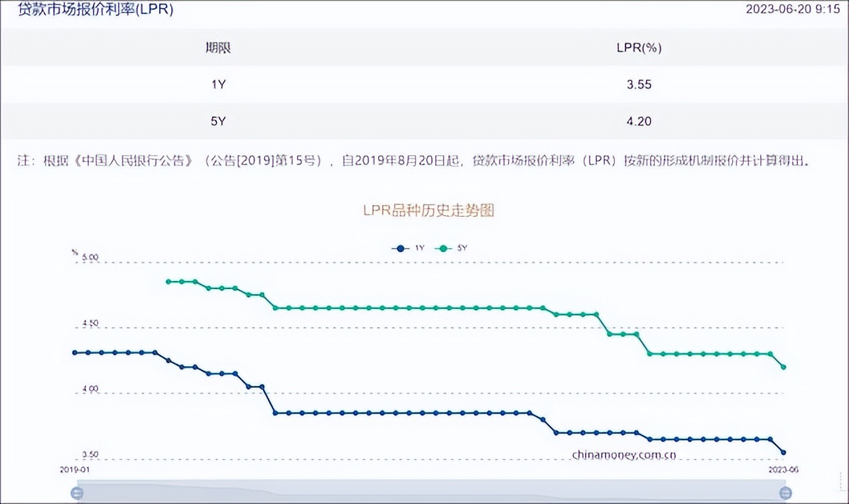Open the chinamoney.com.cn watermark link
This screenshot has width=849, height=504.
[x=623, y=454]
